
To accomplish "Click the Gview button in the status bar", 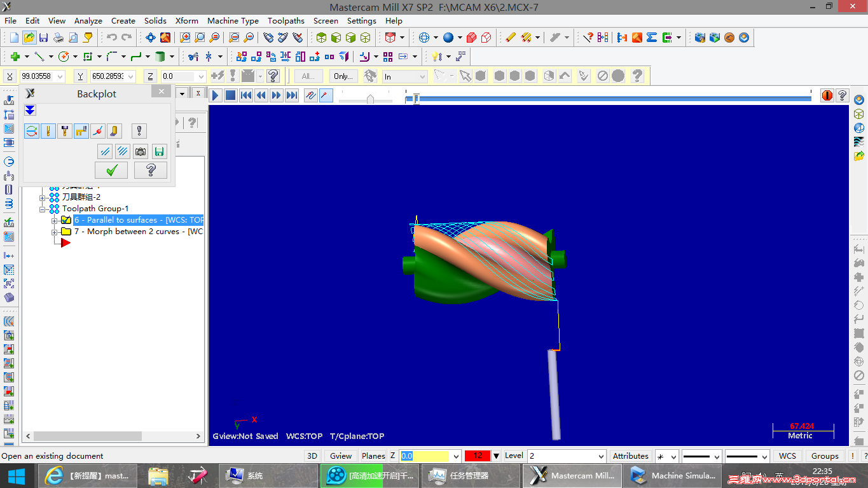I will pos(341,456).
